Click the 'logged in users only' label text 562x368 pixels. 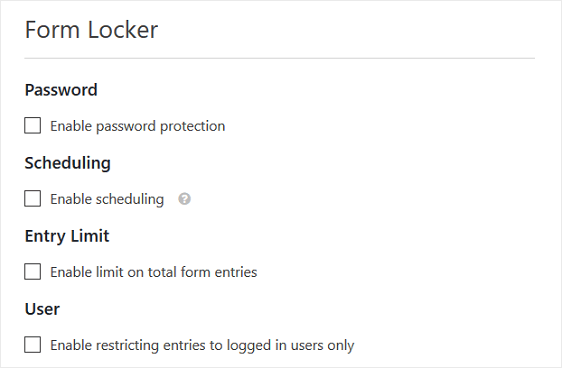tap(290, 345)
